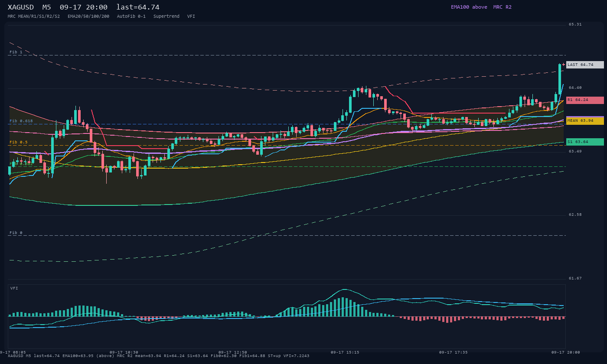Screen dimensions: 607x364
Task: Select the M5 timeframe label in the title
Action: click(46, 7)
